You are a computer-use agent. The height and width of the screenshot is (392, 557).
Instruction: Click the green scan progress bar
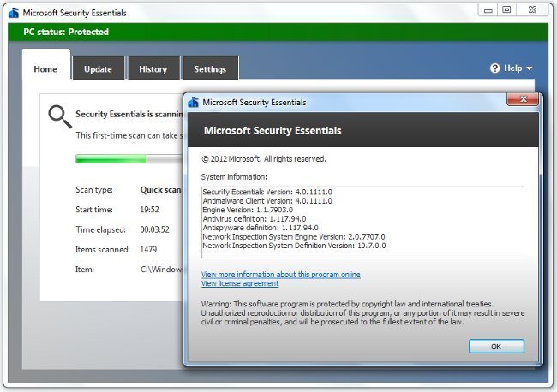(129, 158)
